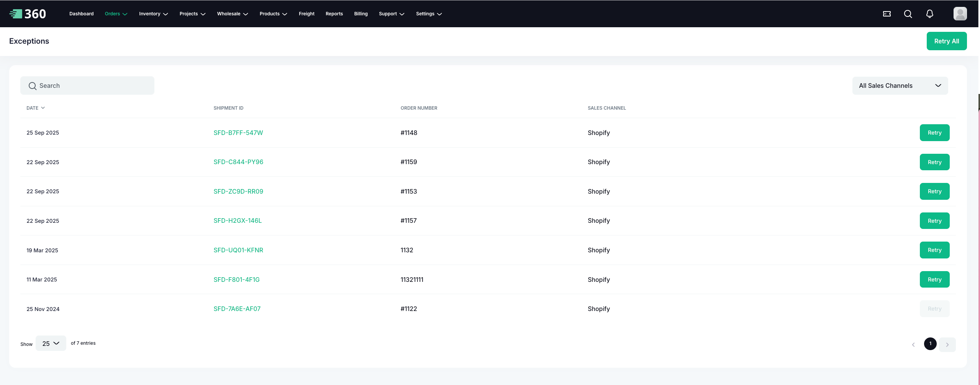Navigate to Reports
Viewport: 980px width, 385px height.
pos(334,14)
